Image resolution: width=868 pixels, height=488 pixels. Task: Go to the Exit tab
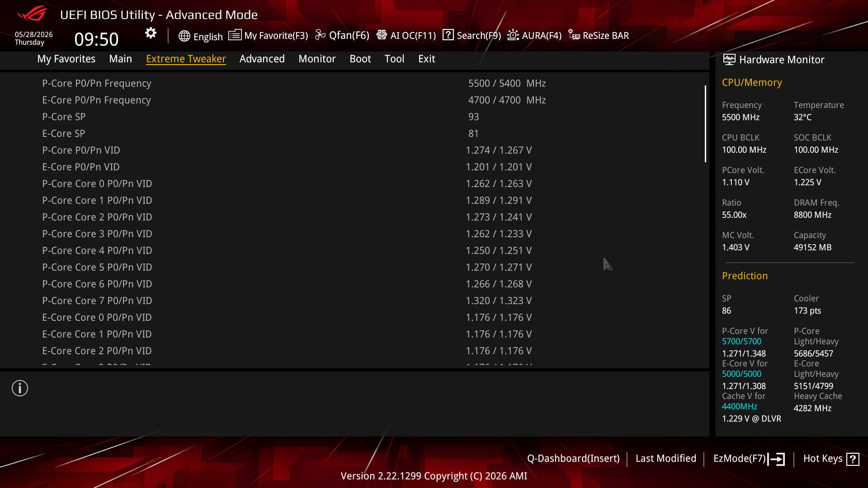tap(427, 59)
